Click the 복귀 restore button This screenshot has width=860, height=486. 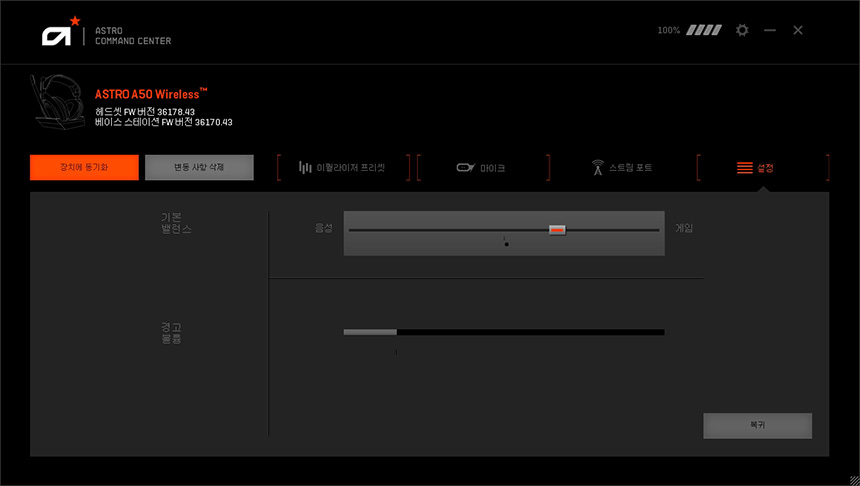pyautogui.click(x=757, y=426)
